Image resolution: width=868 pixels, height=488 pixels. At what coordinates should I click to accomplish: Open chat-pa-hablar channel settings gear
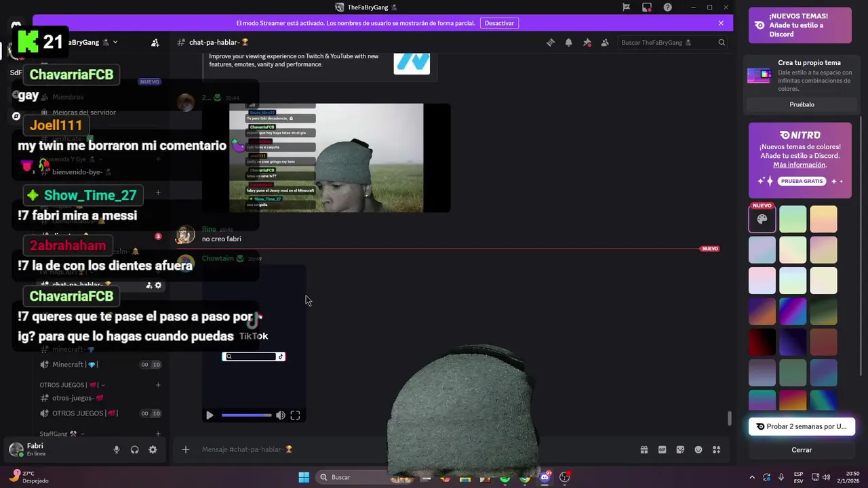point(159,285)
